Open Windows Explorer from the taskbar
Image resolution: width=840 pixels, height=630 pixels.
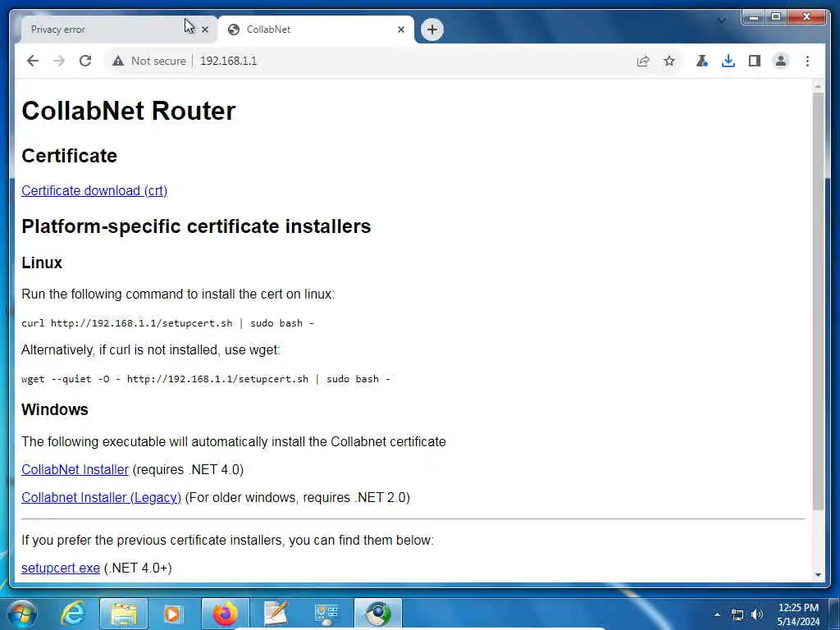click(124, 614)
